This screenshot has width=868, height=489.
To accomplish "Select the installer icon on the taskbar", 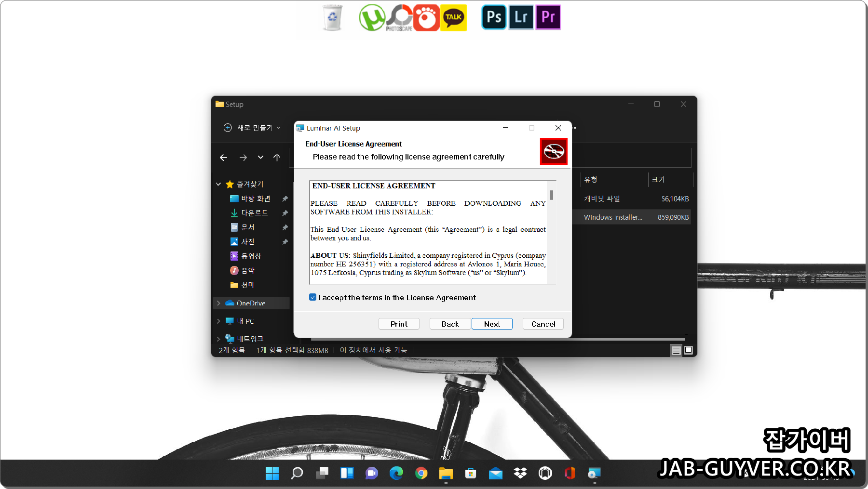I will [x=595, y=474].
